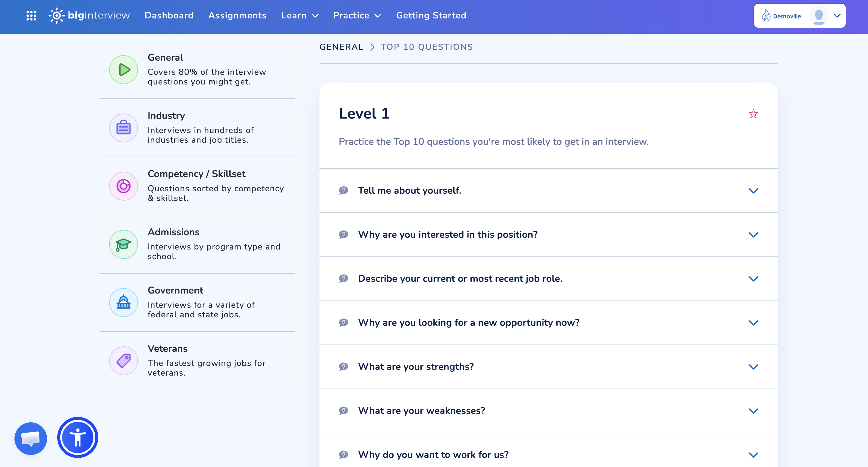This screenshot has width=868, height=467.
Task: Open the Practice dropdown menu
Action: click(357, 15)
